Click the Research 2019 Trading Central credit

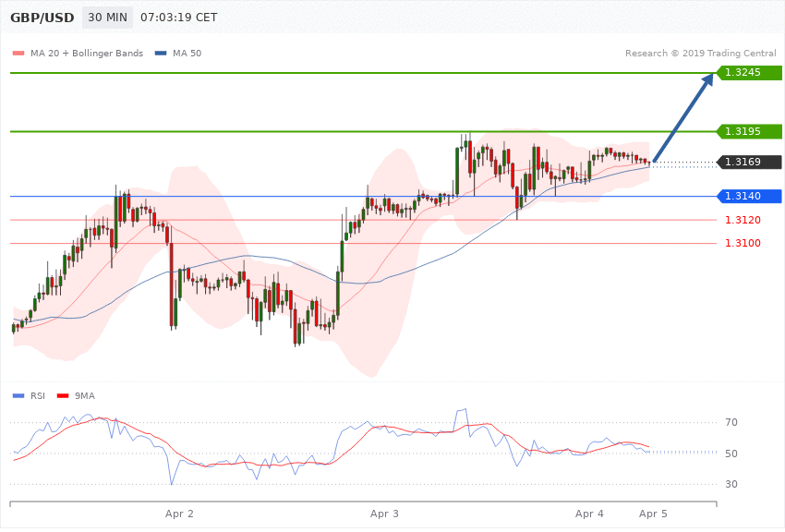(700, 53)
